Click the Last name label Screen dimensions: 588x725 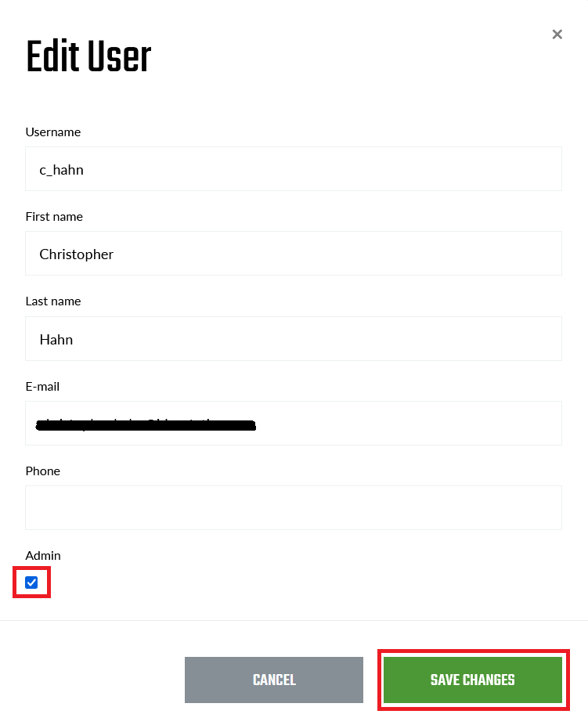coord(53,301)
